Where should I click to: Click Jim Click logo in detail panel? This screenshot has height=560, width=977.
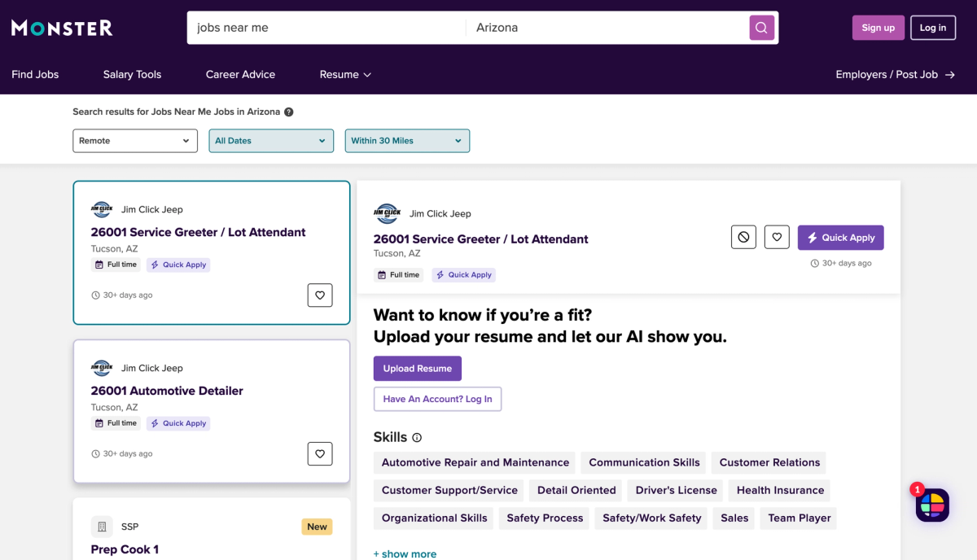(387, 214)
